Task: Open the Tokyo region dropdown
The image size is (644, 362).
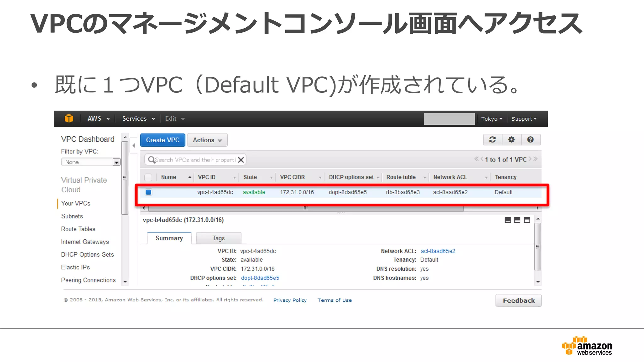Action: tap(492, 119)
